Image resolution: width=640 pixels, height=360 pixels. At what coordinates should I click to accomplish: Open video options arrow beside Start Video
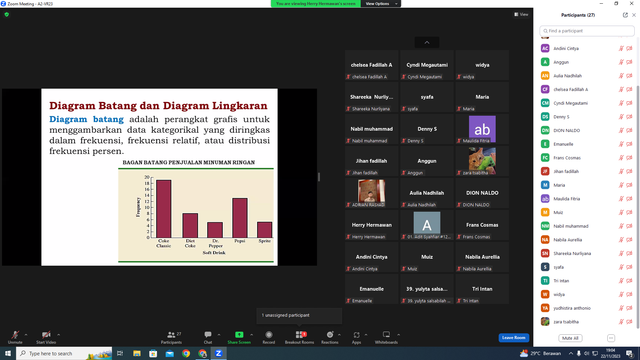pyautogui.click(x=59, y=335)
